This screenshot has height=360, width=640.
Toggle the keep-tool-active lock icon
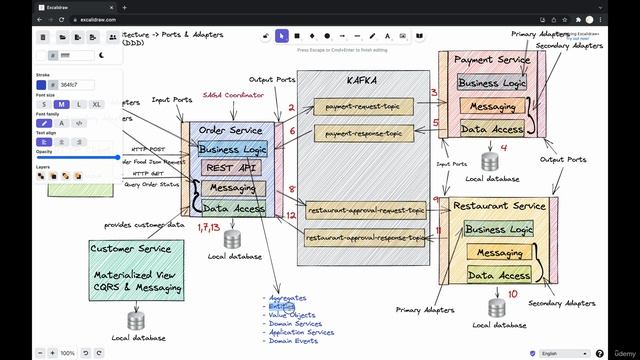pyautogui.click(x=266, y=36)
